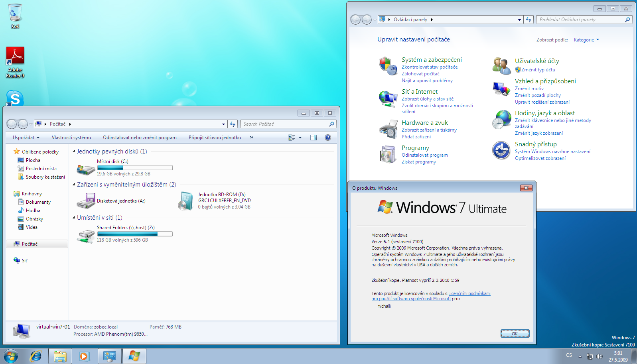Image resolution: width=637 pixels, height=364 pixels.
Task: Launch Internet Explorer from the taskbar
Action: (x=36, y=356)
